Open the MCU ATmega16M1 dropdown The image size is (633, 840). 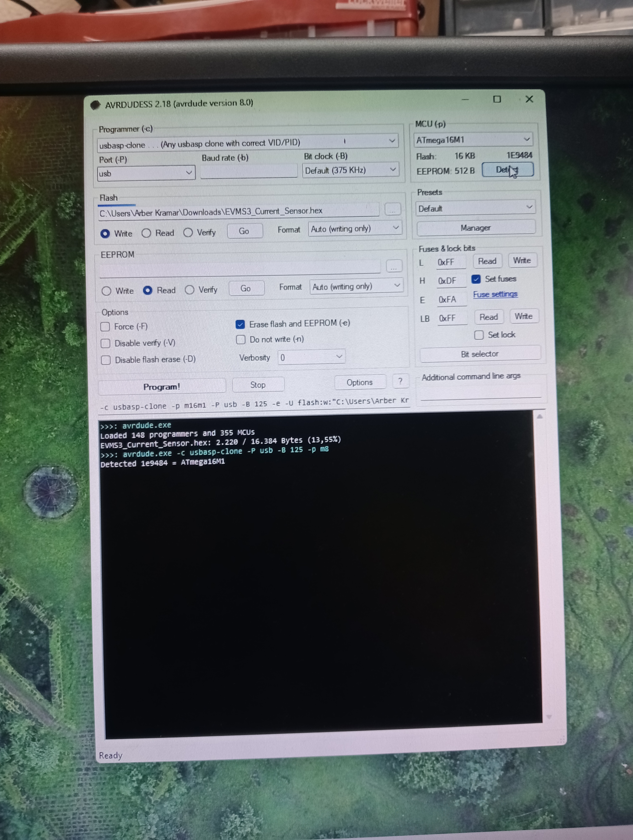point(527,139)
